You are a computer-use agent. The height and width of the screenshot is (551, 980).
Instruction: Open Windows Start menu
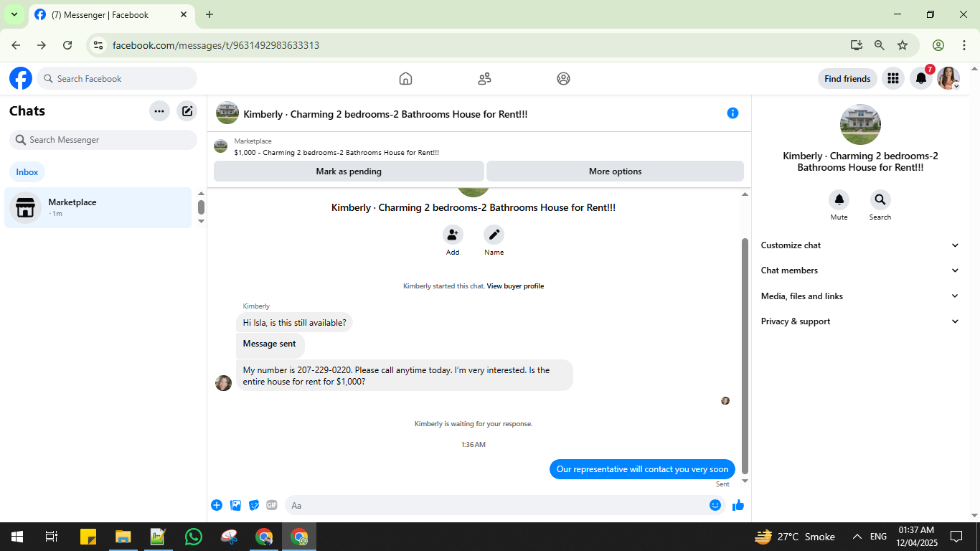[x=17, y=537]
